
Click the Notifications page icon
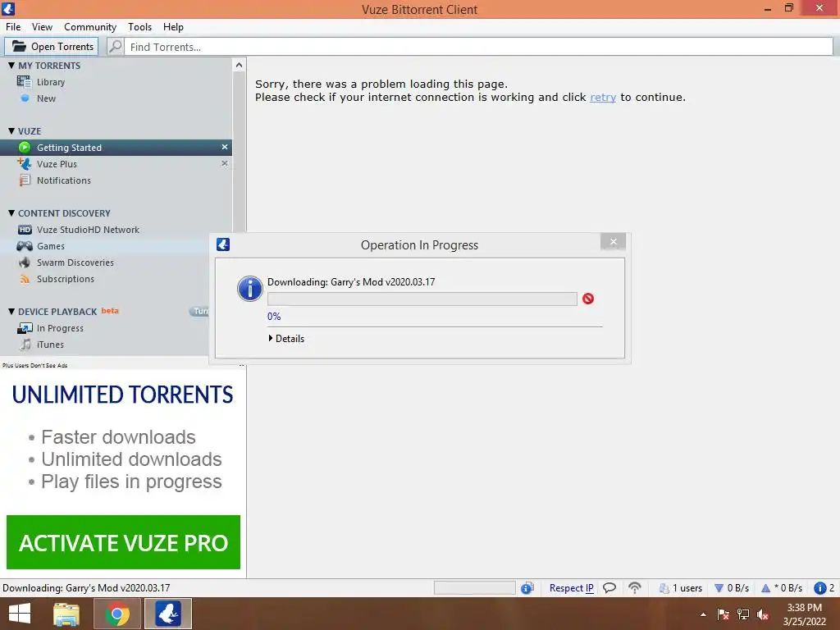pos(25,180)
